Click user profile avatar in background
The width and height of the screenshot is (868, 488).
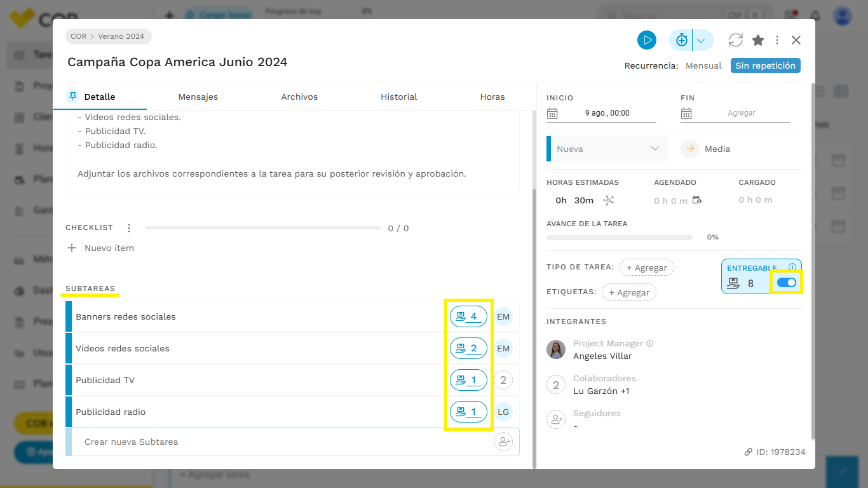point(843,16)
